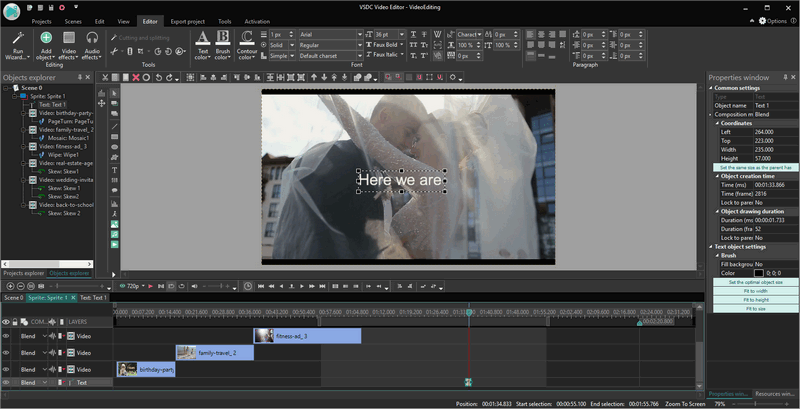Image resolution: width=800 pixels, height=409 pixels.
Task: Open the Run Wizard tool
Action: coord(18,45)
